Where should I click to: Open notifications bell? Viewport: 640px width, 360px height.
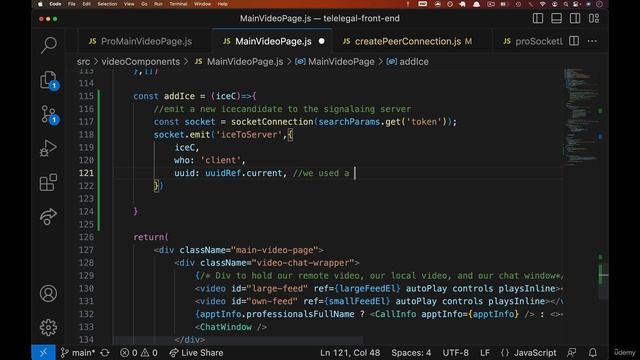pyautogui.click(x=593, y=353)
